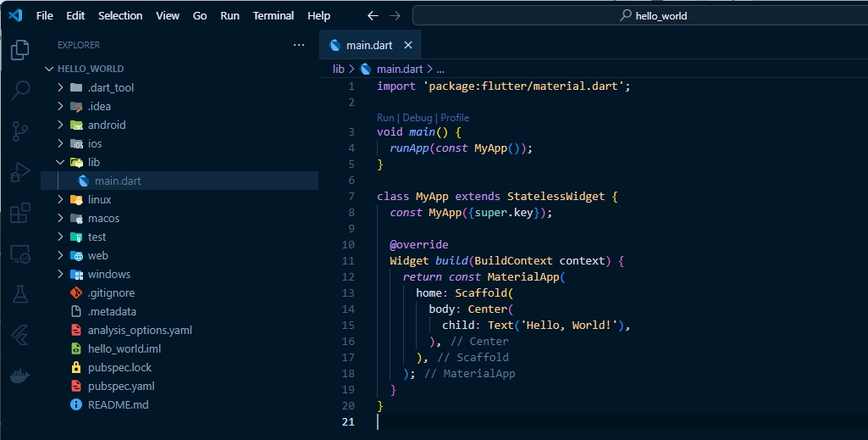The width and height of the screenshot is (868, 440).
Task: Click the windows folder icon
Action: coord(76,275)
